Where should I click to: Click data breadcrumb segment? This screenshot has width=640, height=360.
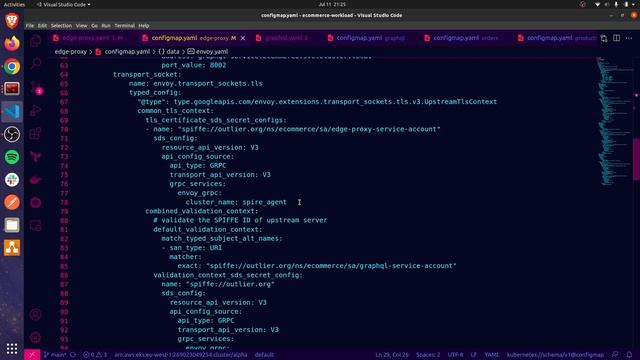pos(169,52)
